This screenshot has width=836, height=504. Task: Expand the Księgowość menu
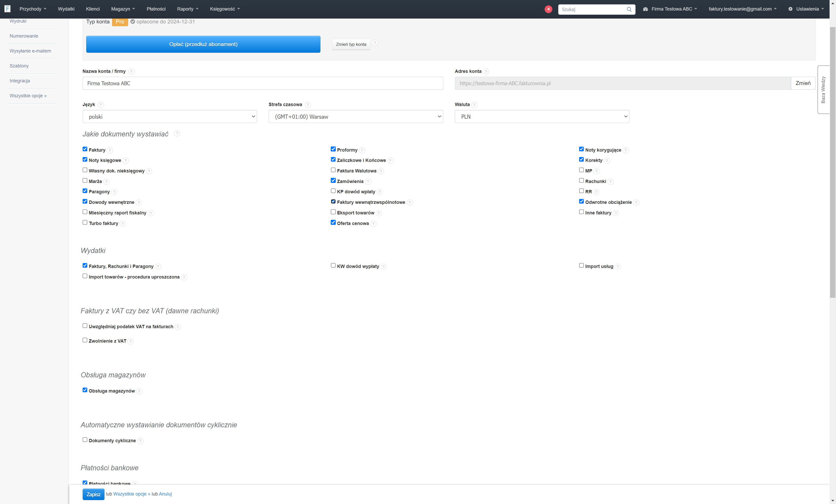point(225,9)
